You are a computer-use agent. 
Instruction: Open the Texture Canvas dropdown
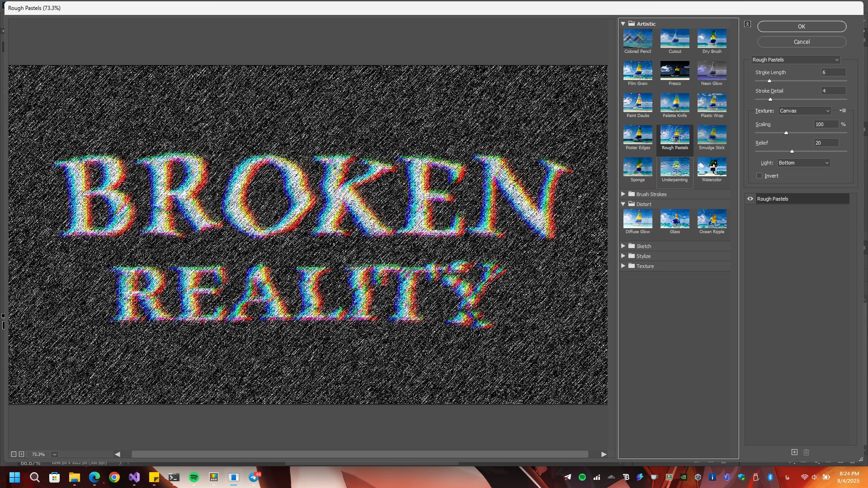click(x=804, y=111)
